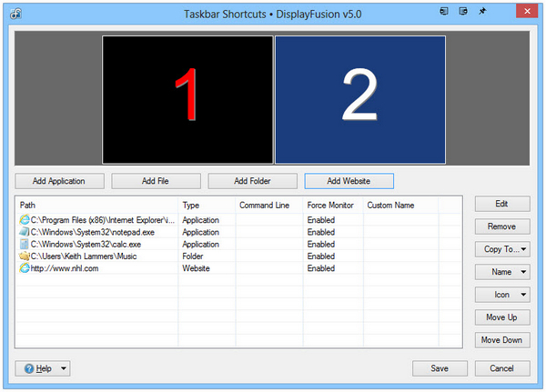Click the calculator icon in the calc.exe row
Screen dimensions: 546x392
click(24, 244)
